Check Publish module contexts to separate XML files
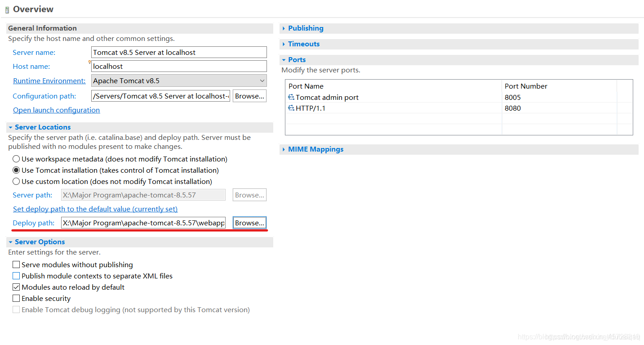 coord(16,276)
